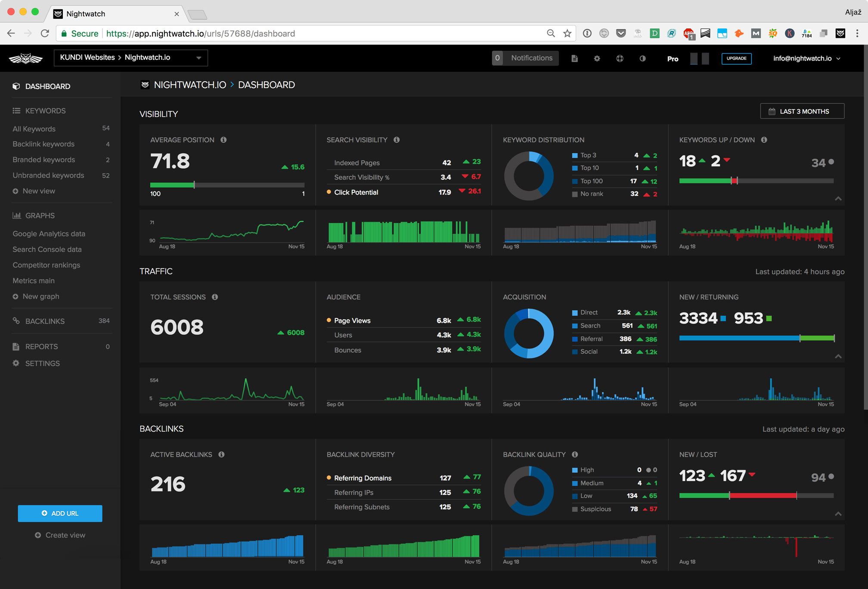Viewport: 868px width, 589px height.
Task: Open the settings gear in the top bar
Action: point(597,58)
